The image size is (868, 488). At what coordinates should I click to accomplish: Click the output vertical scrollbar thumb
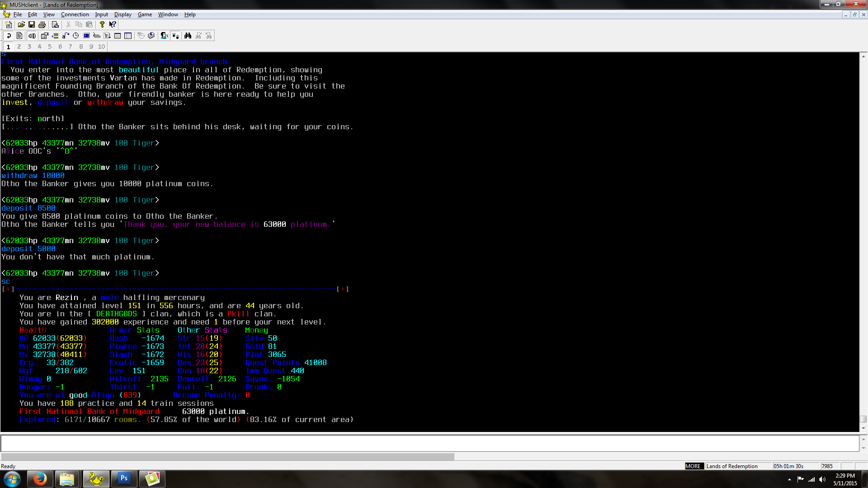pos(863,419)
